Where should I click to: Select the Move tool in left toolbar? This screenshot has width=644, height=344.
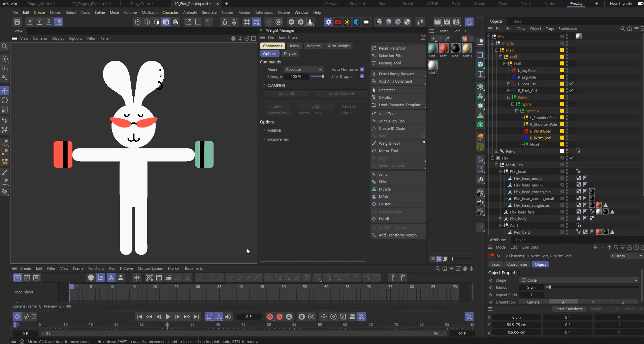point(5,91)
